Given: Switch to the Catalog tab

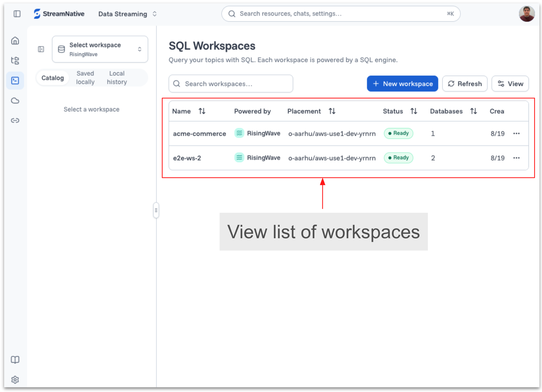Looking at the screenshot, I should coord(53,78).
